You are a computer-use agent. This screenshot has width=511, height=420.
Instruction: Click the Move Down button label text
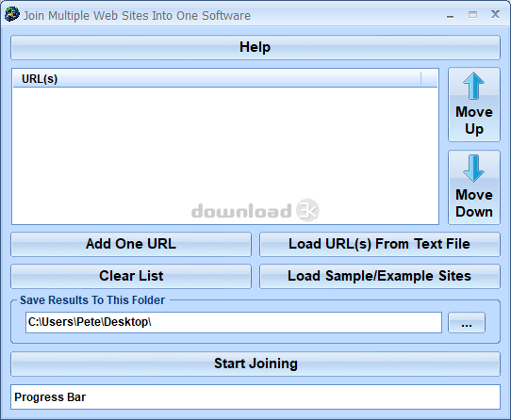pyautogui.click(x=474, y=203)
